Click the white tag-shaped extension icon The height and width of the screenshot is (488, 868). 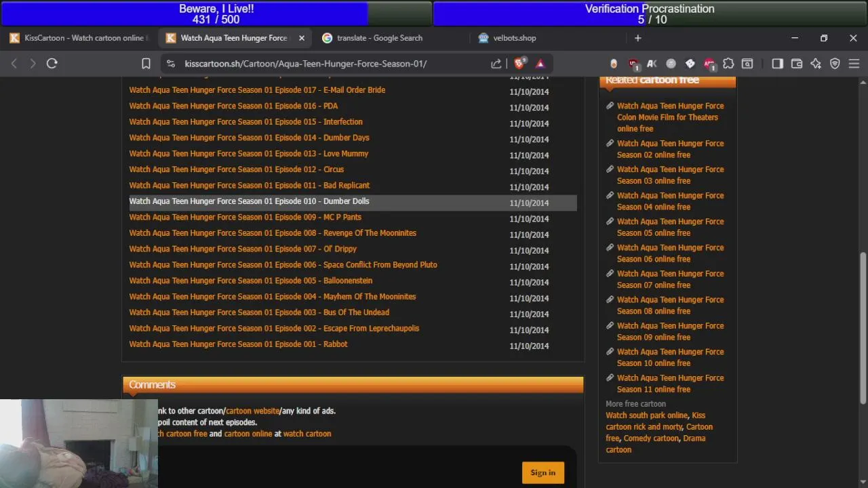pos(690,64)
